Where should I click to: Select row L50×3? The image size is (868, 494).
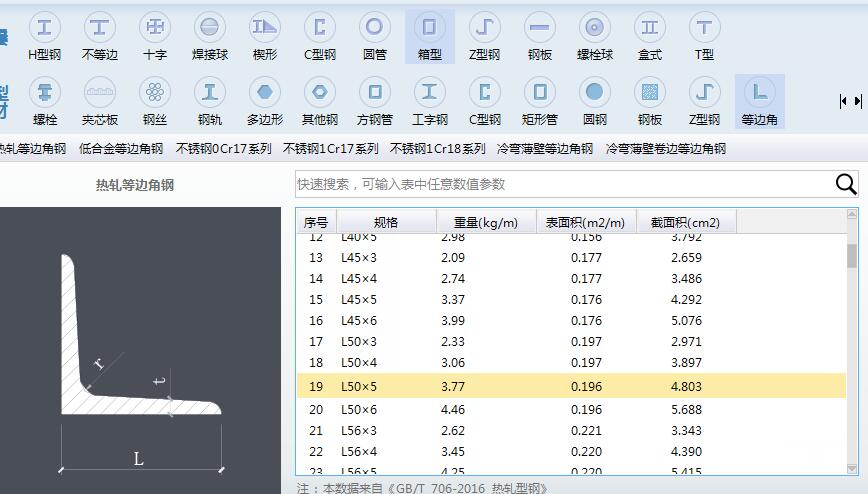click(571, 342)
